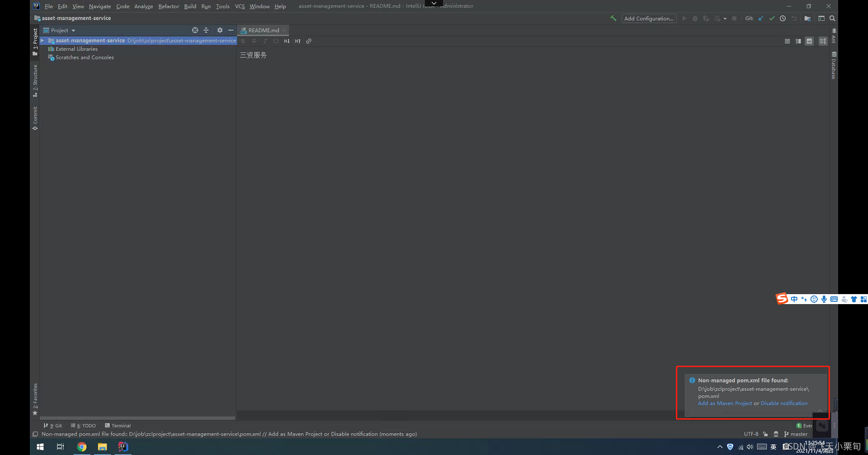868x455 pixels.
Task: Click the Git Rollback undo icon
Action: (x=794, y=19)
